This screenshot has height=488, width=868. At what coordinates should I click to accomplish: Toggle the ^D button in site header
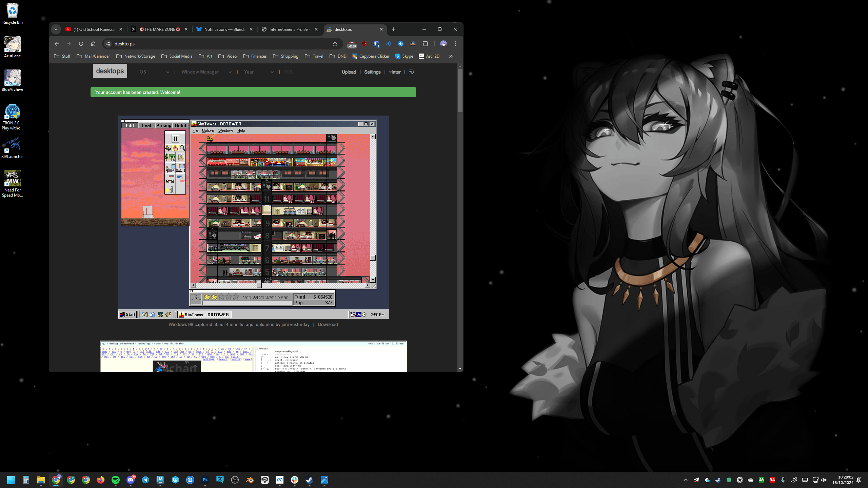pyautogui.click(x=411, y=72)
